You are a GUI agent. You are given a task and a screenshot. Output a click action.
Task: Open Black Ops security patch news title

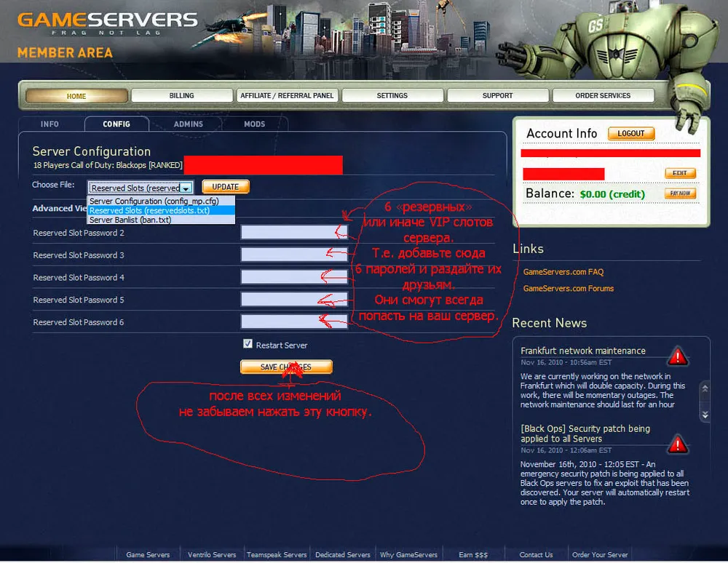coord(585,434)
